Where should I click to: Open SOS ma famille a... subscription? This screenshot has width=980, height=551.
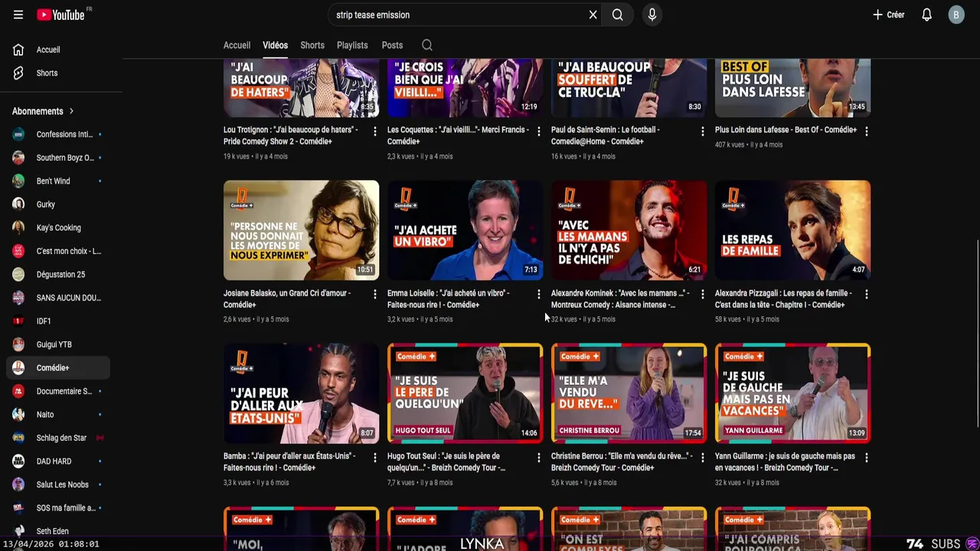point(58,508)
